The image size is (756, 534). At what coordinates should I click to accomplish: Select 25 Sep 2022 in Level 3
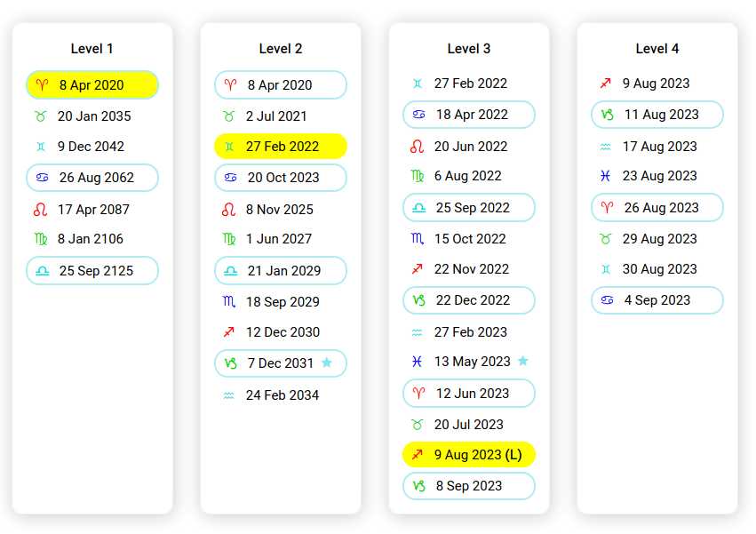(469, 208)
